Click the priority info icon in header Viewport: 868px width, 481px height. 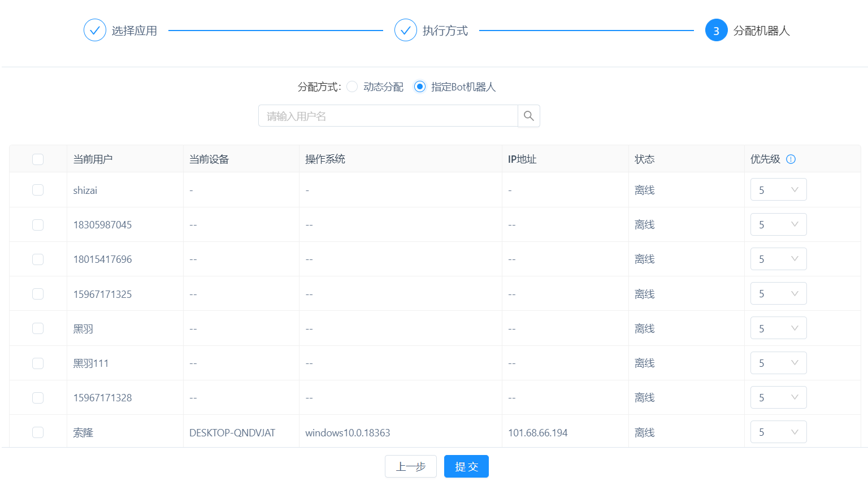(x=791, y=159)
